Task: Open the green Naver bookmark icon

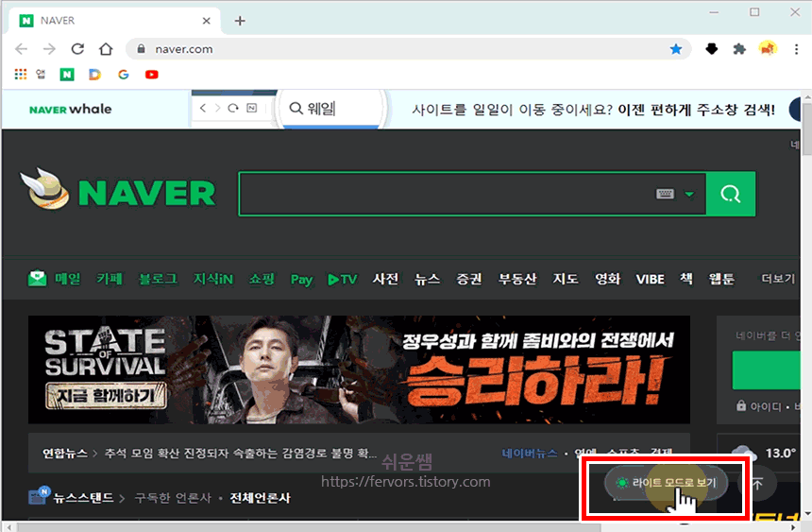Action: [x=67, y=75]
